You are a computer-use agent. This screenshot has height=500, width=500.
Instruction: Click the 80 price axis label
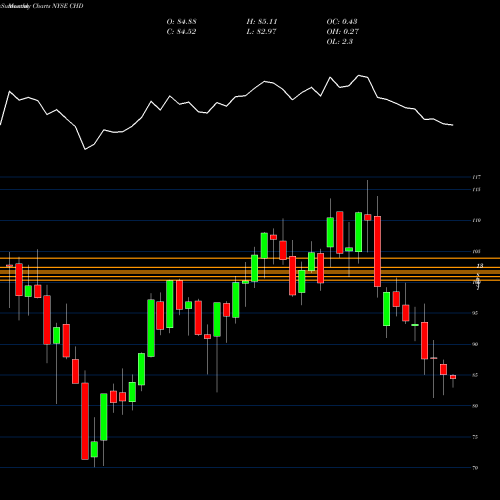pyautogui.click(x=475, y=406)
